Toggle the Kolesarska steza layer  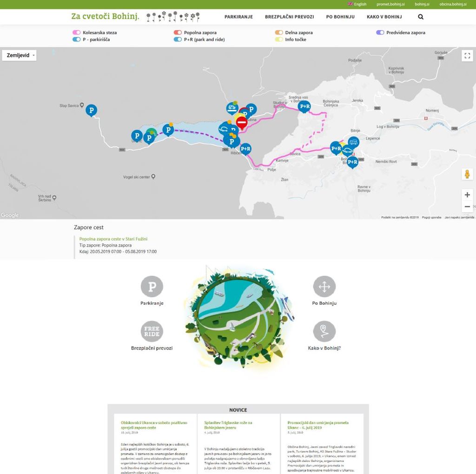(77, 33)
